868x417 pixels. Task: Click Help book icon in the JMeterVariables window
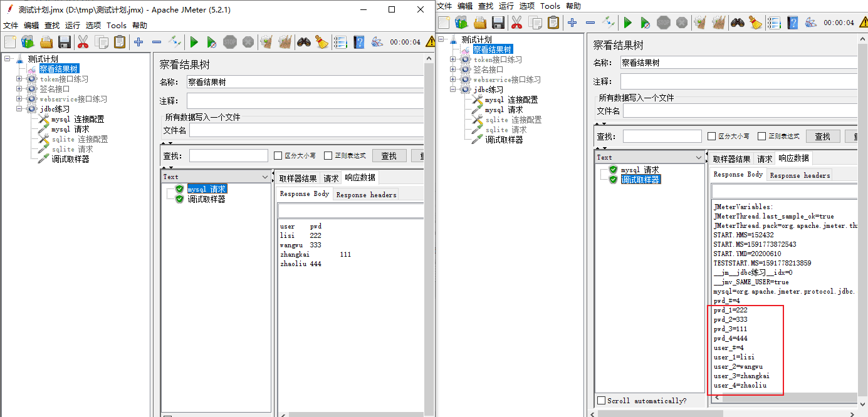[x=793, y=23]
